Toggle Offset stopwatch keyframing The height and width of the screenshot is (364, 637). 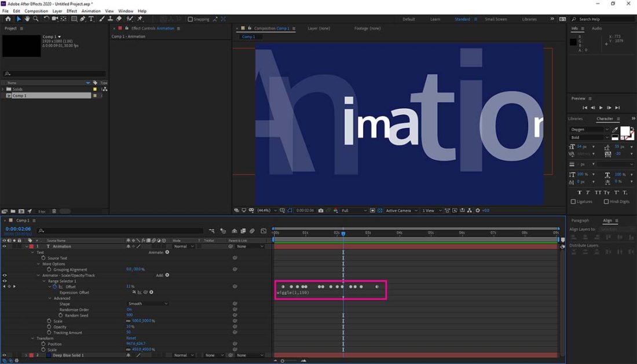[55, 286]
